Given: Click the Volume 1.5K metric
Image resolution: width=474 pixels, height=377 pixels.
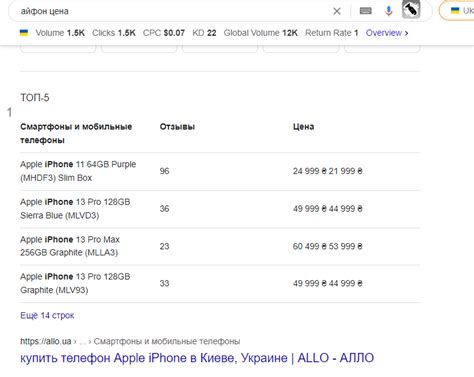Looking at the screenshot, I should point(60,33).
